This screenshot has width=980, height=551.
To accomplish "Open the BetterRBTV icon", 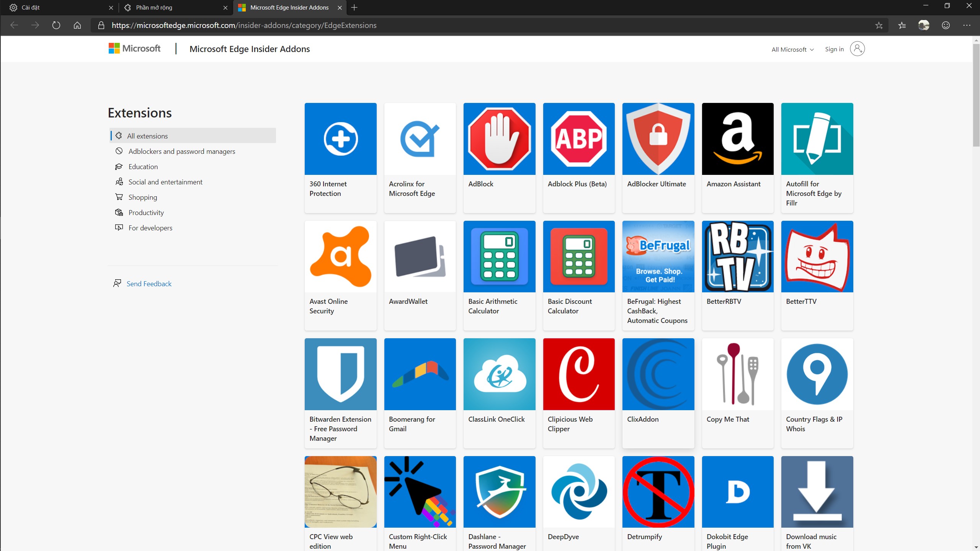I will click(x=738, y=256).
